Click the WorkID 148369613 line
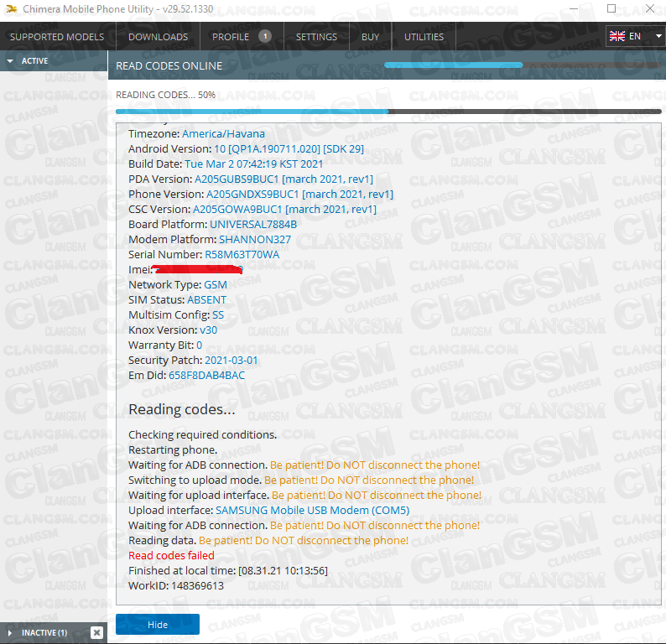The height and width of the screenshot is (644, 666). [x=176, y=585]
